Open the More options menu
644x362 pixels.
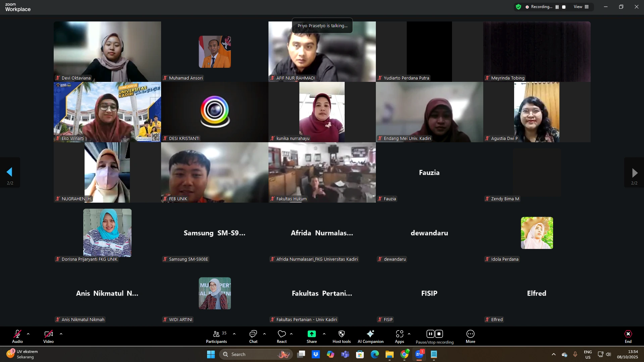pyautogui.click(x=470, y=337)
